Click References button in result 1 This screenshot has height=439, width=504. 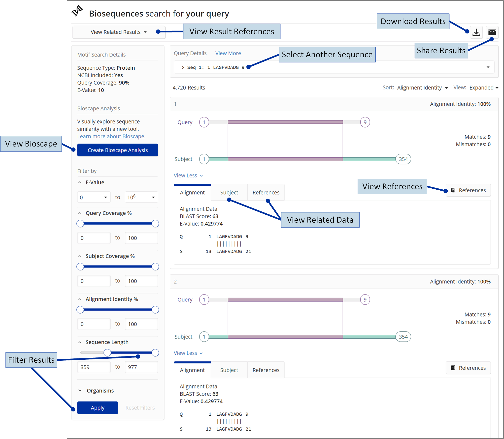[468, 190]
